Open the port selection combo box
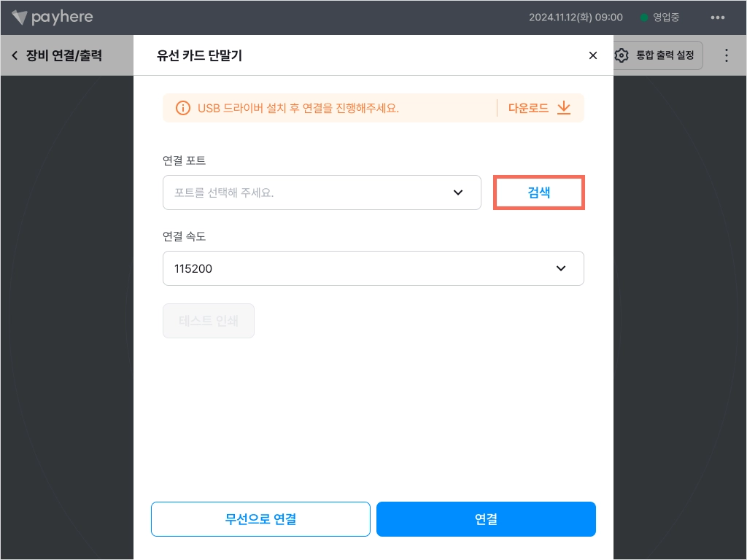This screenshot has width=747, height=560. pos(322,192)
